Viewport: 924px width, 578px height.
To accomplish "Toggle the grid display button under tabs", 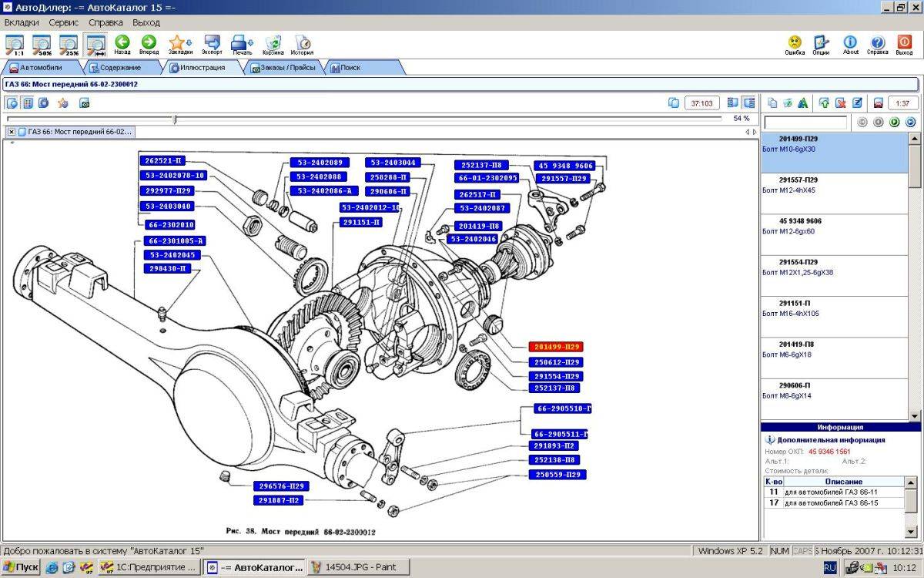I will [x=28, y=102].
